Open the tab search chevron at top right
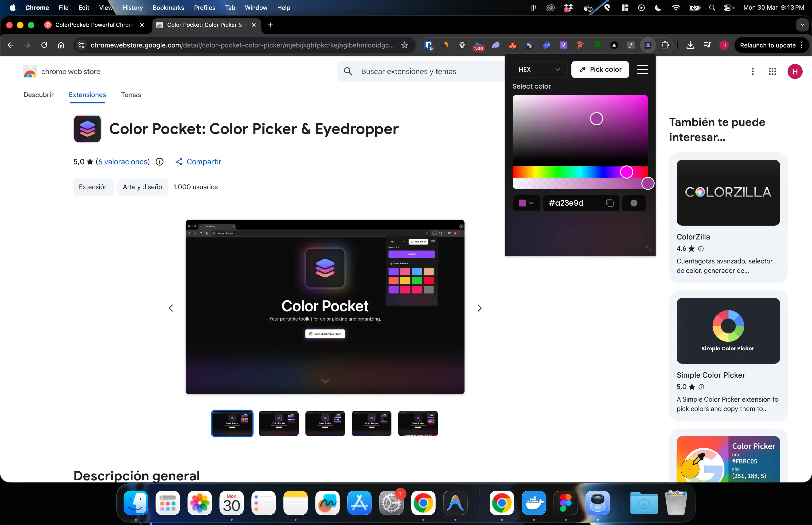Screen dimensions: 812x525 (x=802, y=24)
